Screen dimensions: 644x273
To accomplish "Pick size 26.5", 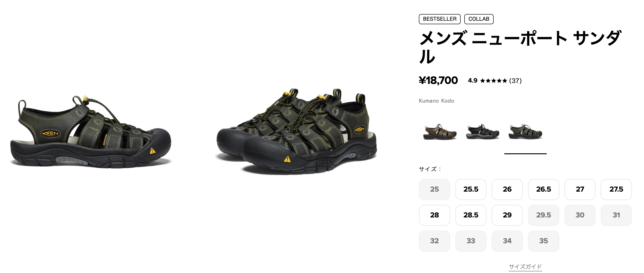I will tap(543, 189).
